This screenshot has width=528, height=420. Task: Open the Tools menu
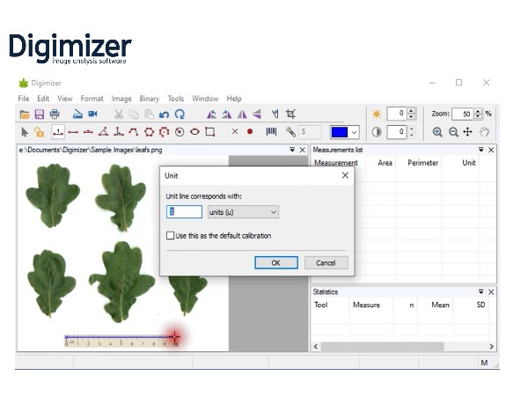(x=176, y=99)
